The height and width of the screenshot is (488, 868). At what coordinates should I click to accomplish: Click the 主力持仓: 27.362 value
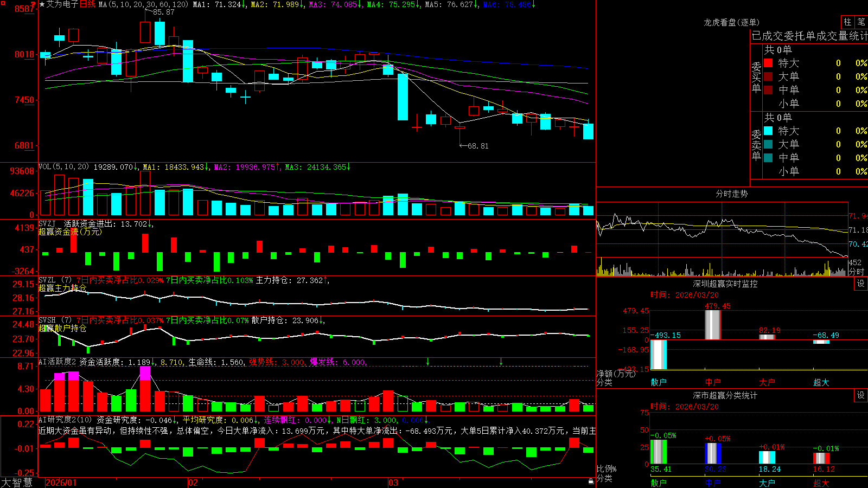290,280
